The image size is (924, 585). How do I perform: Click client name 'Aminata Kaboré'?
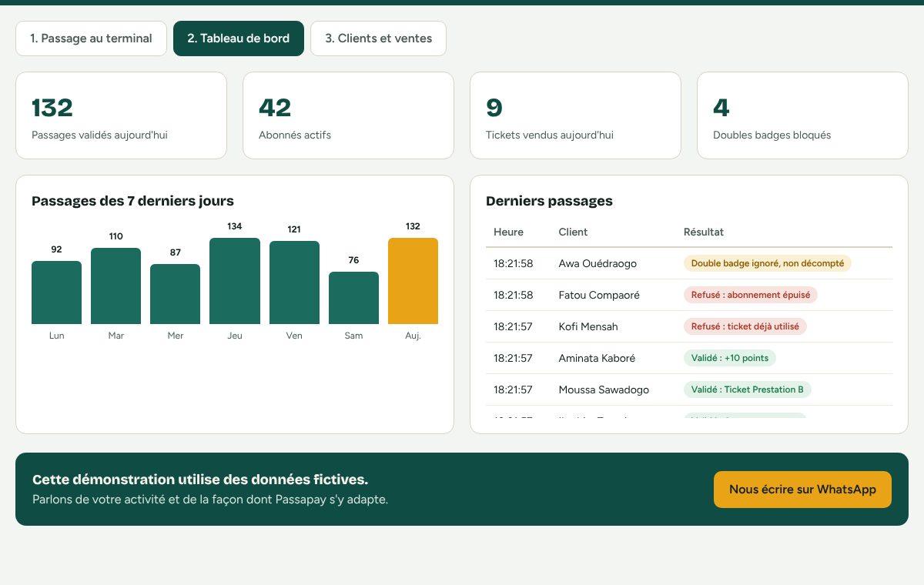point(597,358)
